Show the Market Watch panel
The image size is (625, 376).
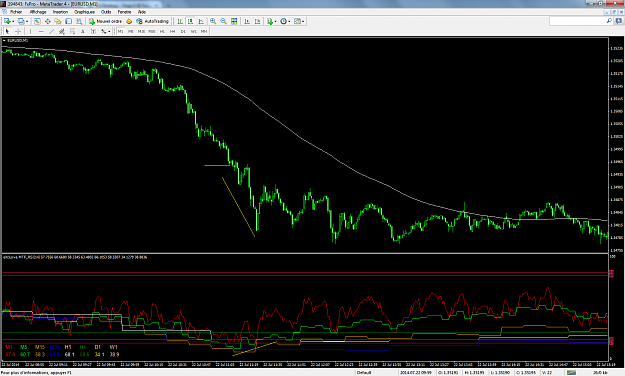(x=37, y=21)
